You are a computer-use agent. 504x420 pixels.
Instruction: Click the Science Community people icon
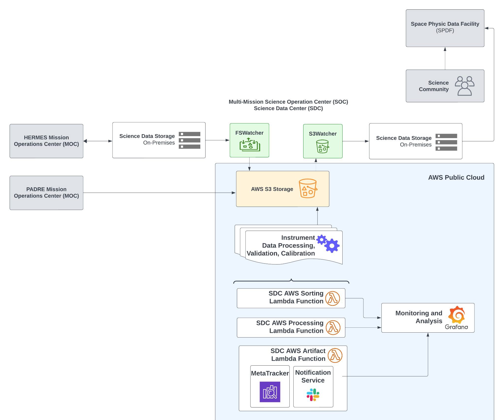point(464,86)
